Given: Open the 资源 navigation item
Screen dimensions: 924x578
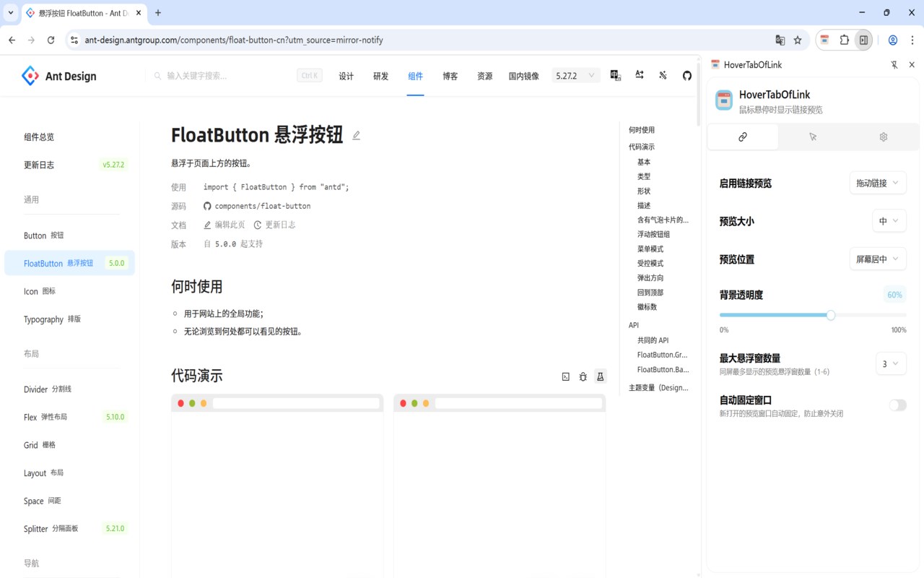Looking at the screenshot, I should click(x=485, y=76).
